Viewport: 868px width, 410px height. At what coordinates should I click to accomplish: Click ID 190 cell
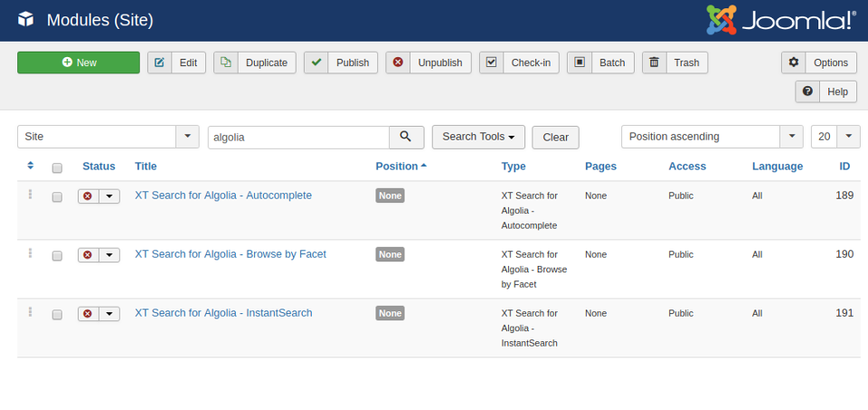coord(844,253)
